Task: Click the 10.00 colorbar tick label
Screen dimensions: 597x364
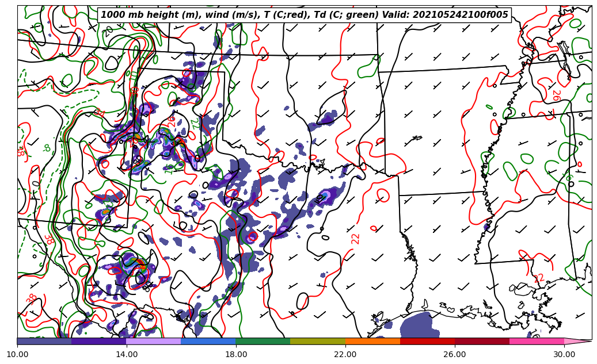Action: [x=17, y=354]
